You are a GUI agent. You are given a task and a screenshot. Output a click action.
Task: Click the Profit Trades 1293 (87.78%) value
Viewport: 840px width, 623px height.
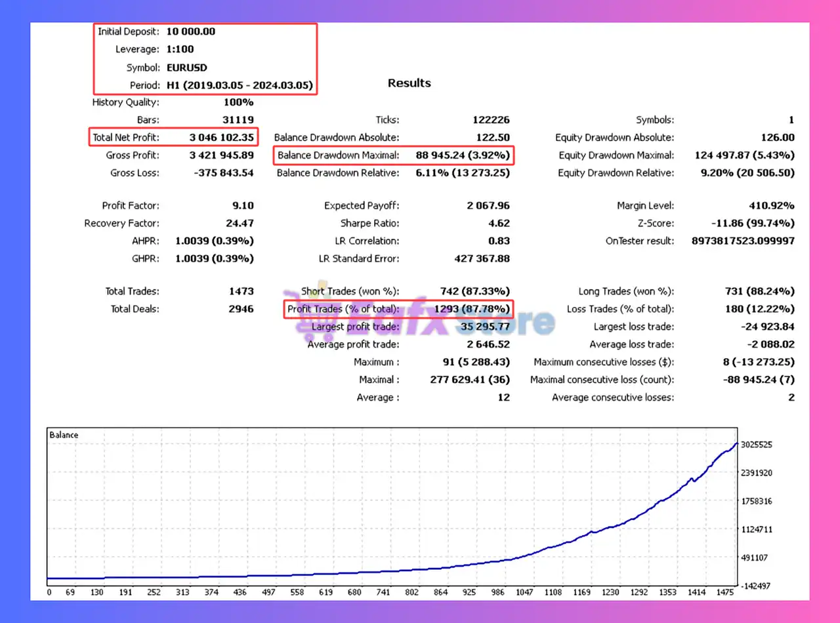click(472, 309)
